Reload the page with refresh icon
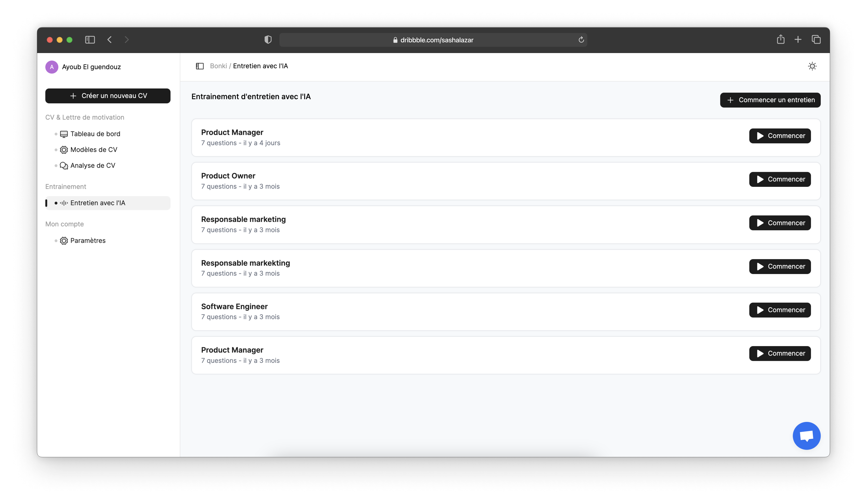This screenshot has width=867, height=504. [x=581, y=40]
